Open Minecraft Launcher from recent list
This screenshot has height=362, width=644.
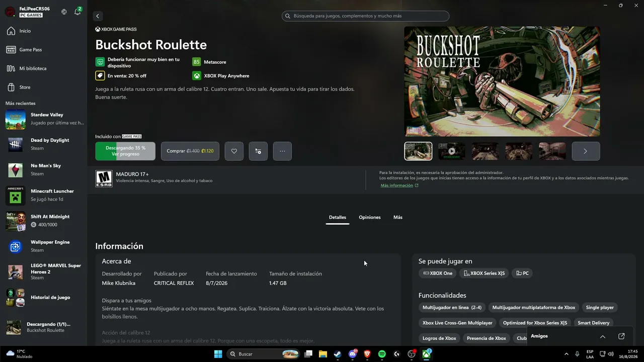click(44, 196)
